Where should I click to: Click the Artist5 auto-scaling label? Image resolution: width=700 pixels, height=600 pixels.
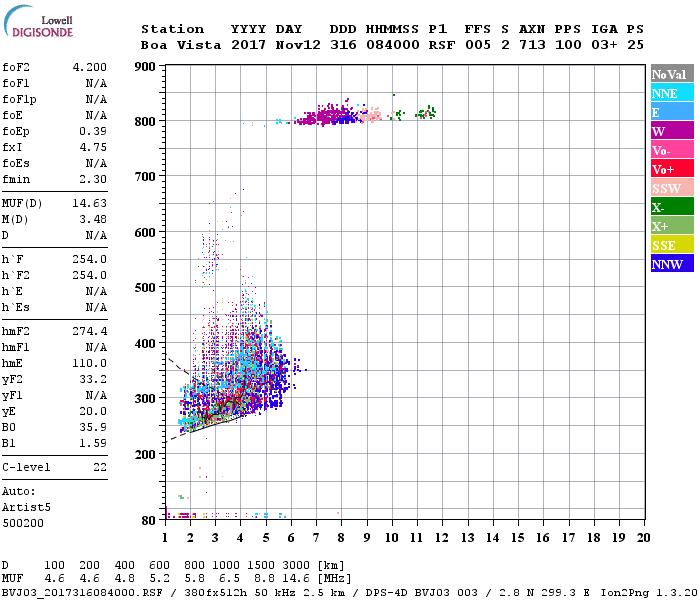click(26, 508)
